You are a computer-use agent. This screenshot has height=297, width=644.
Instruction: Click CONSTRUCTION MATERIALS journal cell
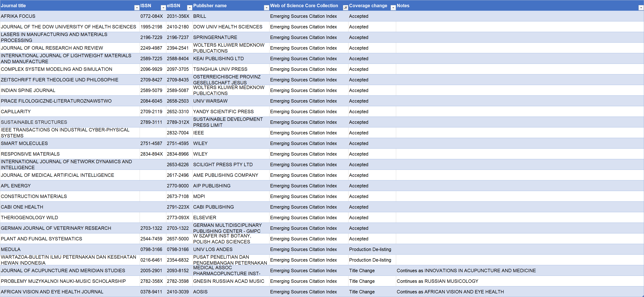[70, 197]
